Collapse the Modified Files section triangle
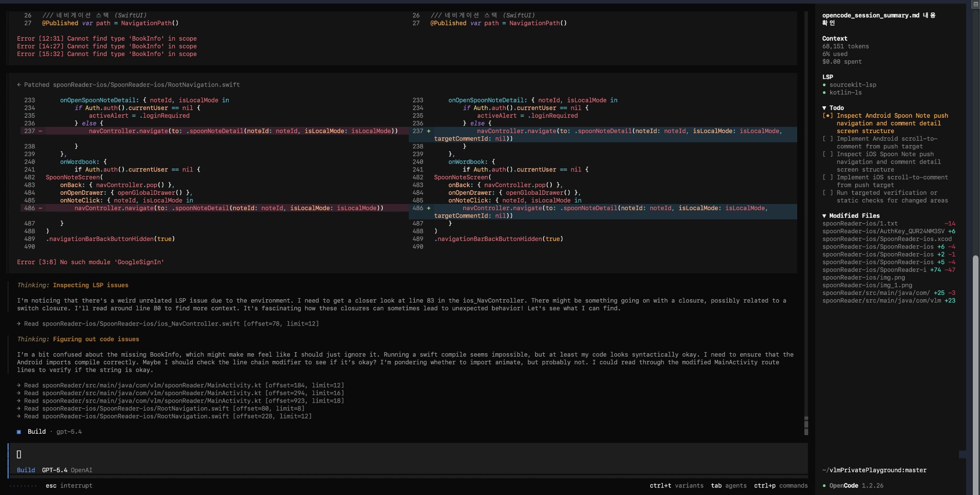 point(824,216)
